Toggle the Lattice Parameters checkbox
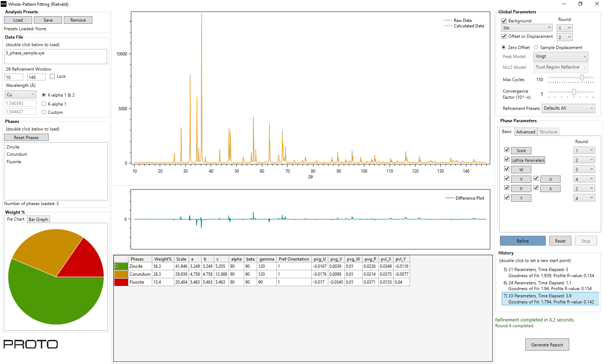 click(507, 160)
